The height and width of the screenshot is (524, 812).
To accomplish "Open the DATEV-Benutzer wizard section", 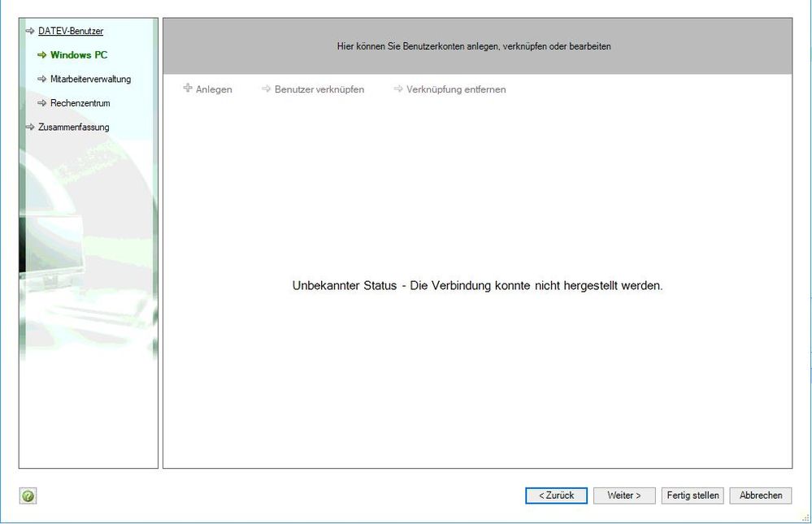I will click(71, 32).
